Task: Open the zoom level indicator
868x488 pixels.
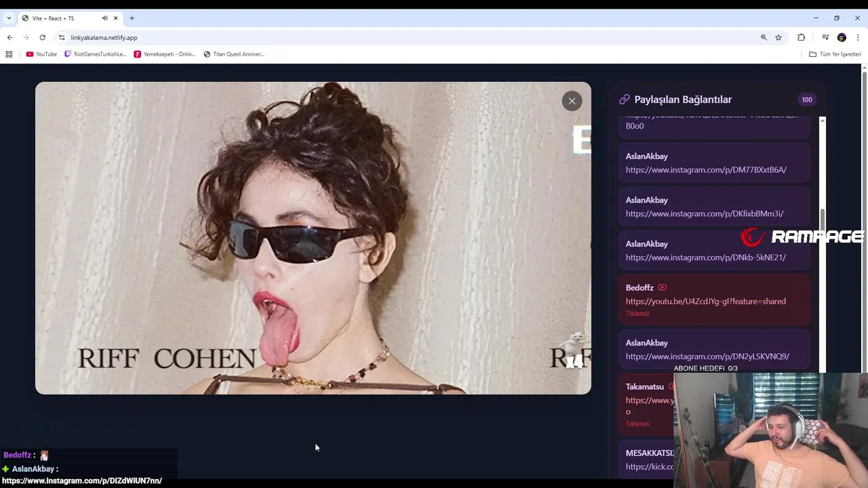Action: (x=764, y=37)
